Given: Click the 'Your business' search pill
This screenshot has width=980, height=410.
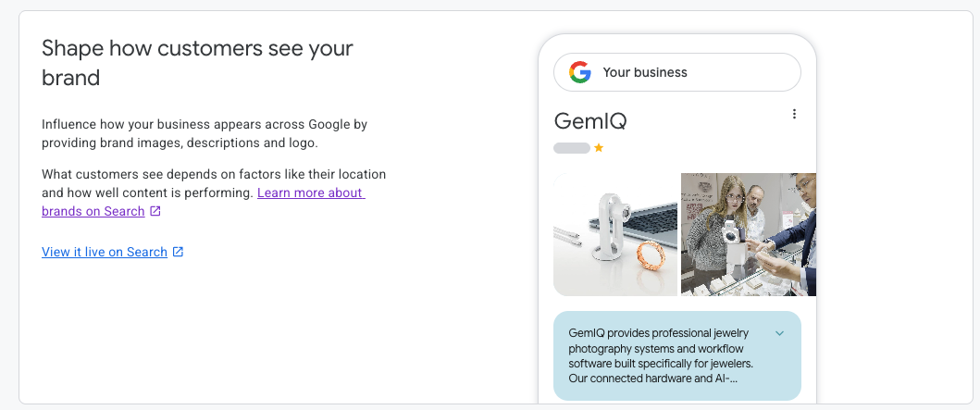Looking at the screenshot, I should [676, 72].
